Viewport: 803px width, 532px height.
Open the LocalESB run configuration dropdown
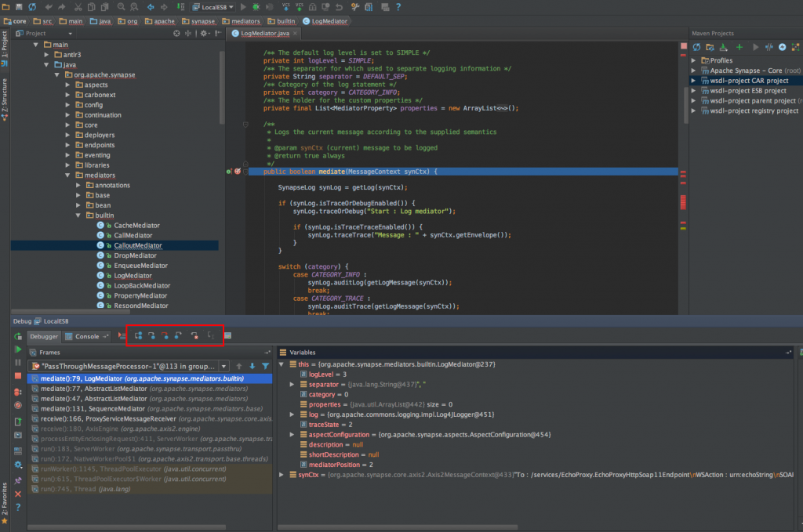(x=213, y=7)
